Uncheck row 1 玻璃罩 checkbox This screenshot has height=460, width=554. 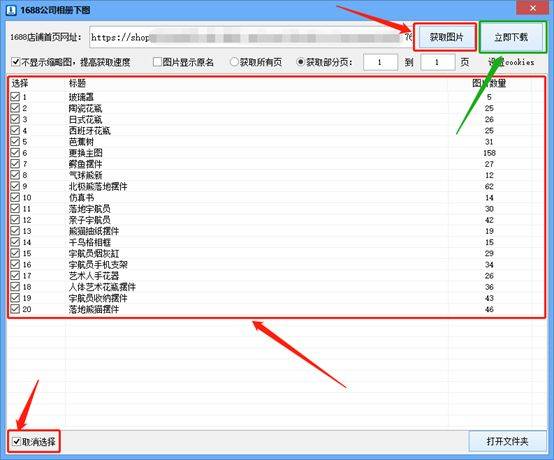[x=15, y=96]
